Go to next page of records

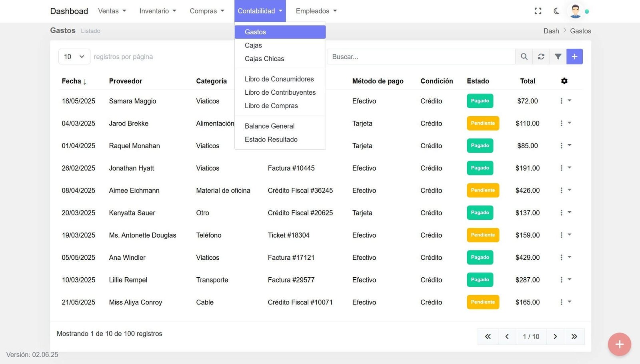coord(555,337)
